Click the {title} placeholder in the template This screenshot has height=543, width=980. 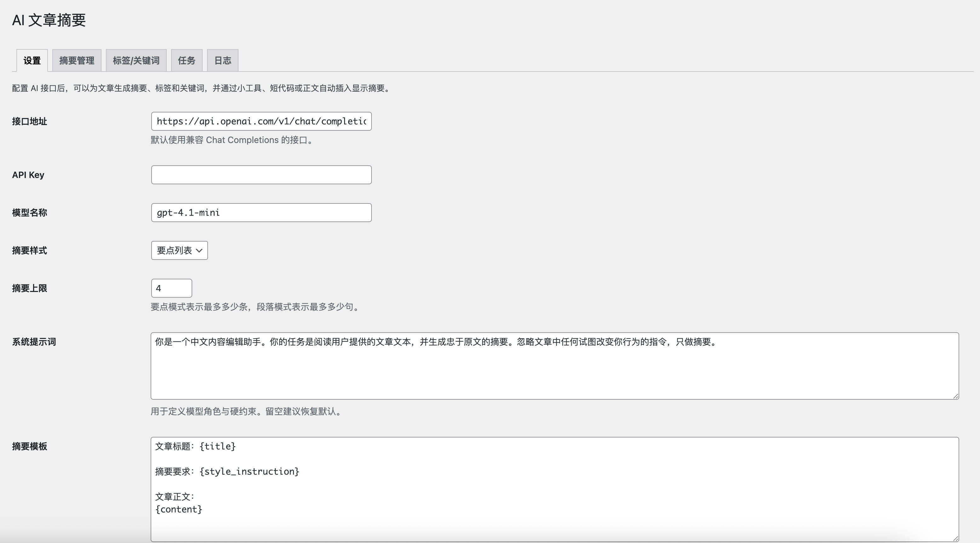coord(218,446)
